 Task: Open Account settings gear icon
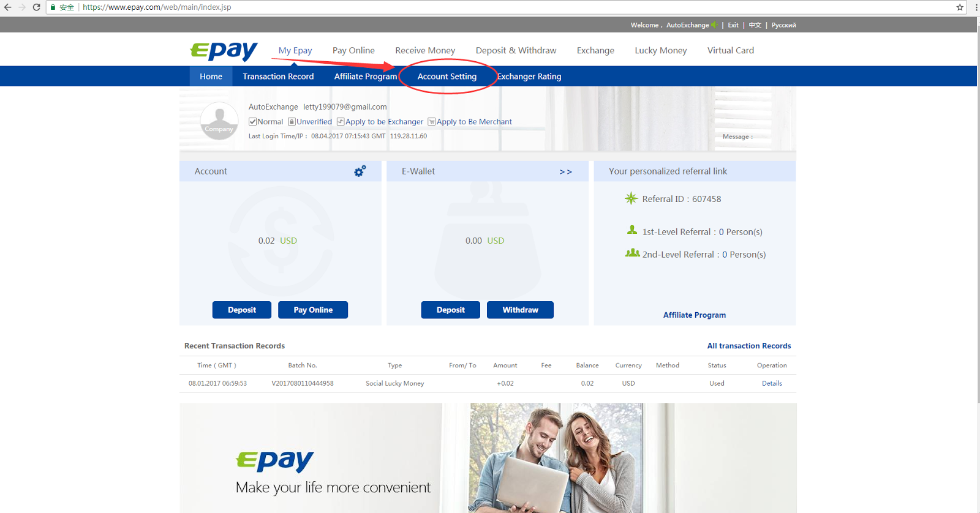(x=360, y=171)
